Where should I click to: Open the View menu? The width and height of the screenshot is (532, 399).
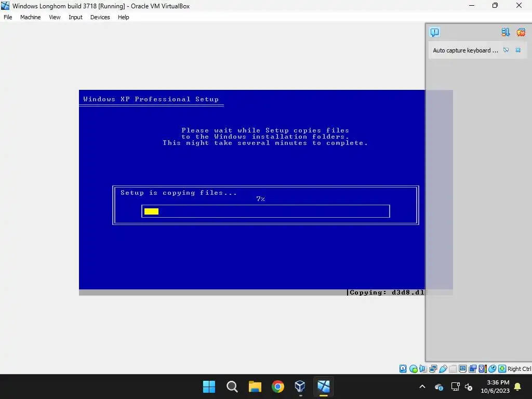(x=55, y=17)
